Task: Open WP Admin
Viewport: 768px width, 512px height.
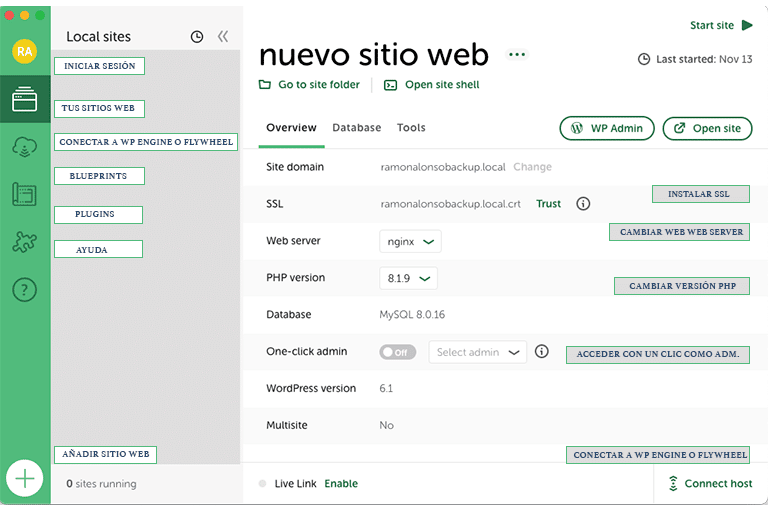Action: click(607, 128)
